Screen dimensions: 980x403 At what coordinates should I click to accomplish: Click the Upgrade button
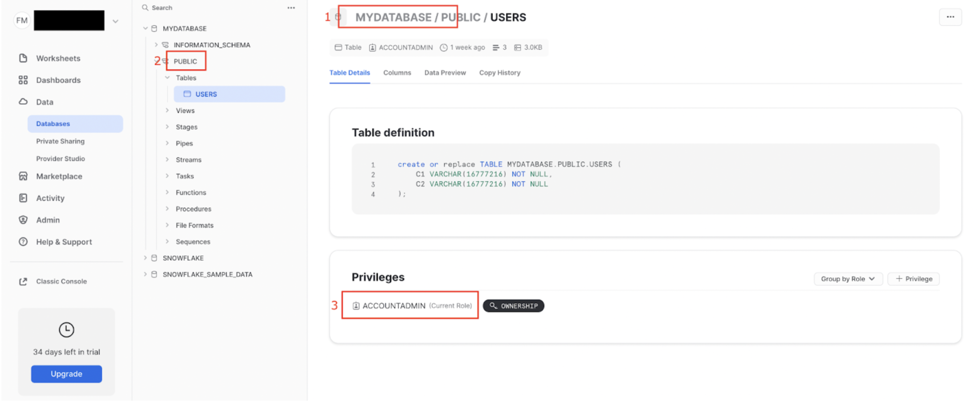click(x=66, y=374)
